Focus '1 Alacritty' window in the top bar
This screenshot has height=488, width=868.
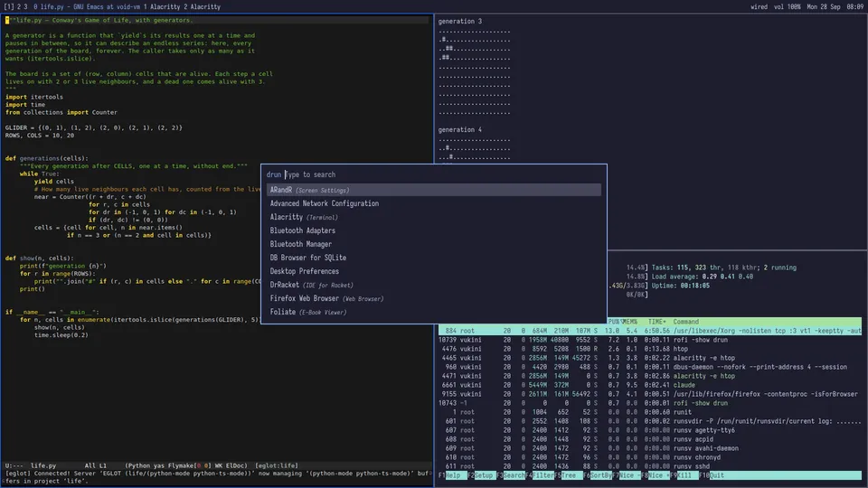[x=162, y=6]
